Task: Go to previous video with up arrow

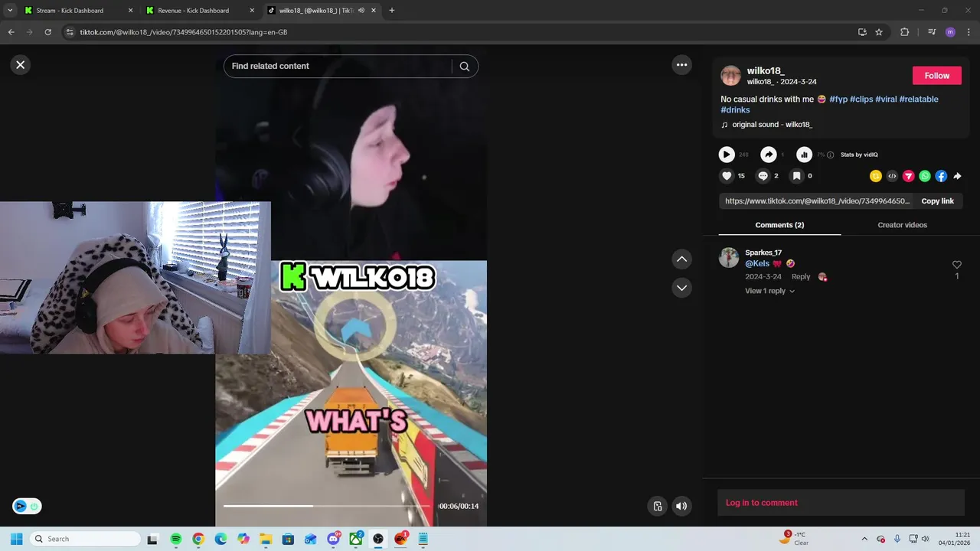Action: tap(681, 259)
